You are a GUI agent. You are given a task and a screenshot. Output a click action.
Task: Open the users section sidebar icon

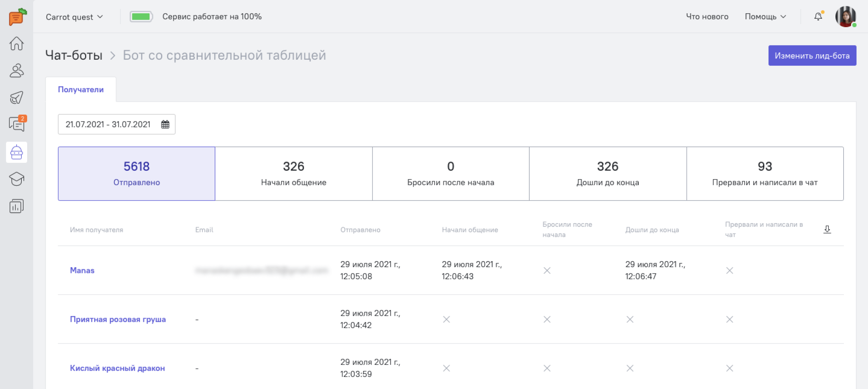point(16,71)
